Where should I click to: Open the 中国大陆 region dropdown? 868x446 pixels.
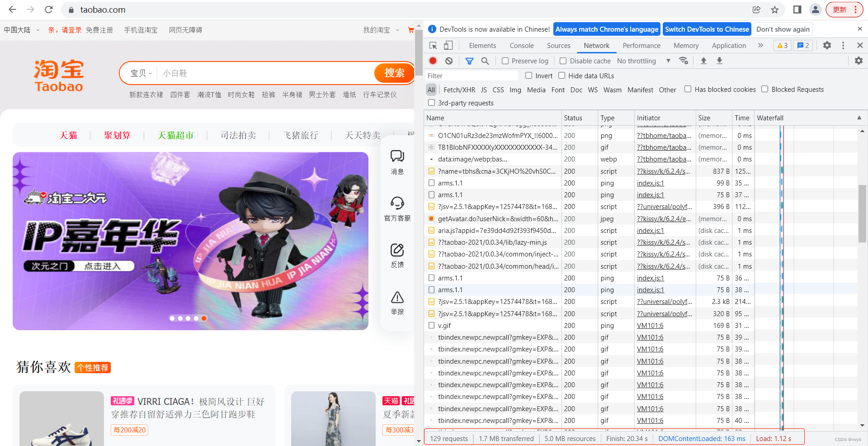click(x=21, y=30)
